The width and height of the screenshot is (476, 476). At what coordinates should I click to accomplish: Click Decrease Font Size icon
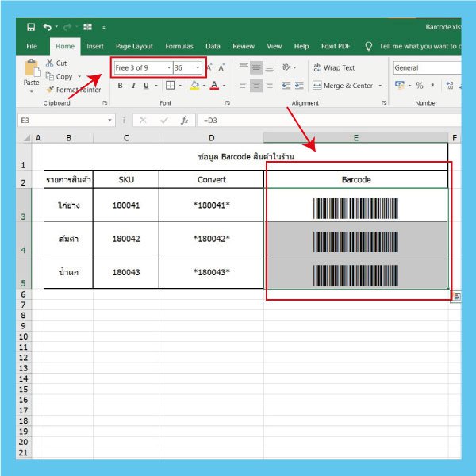point(221,67)
